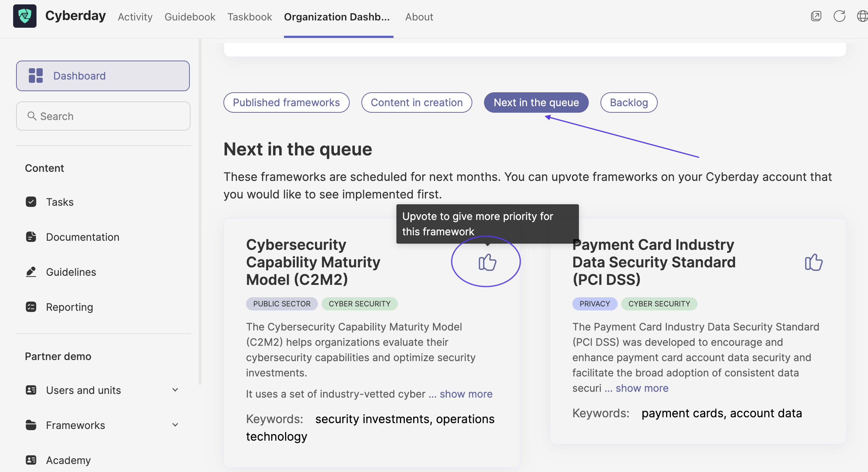Click inside the Search field
The height and width of the screenshot is (472, 868).
click(x=103, y=116)
